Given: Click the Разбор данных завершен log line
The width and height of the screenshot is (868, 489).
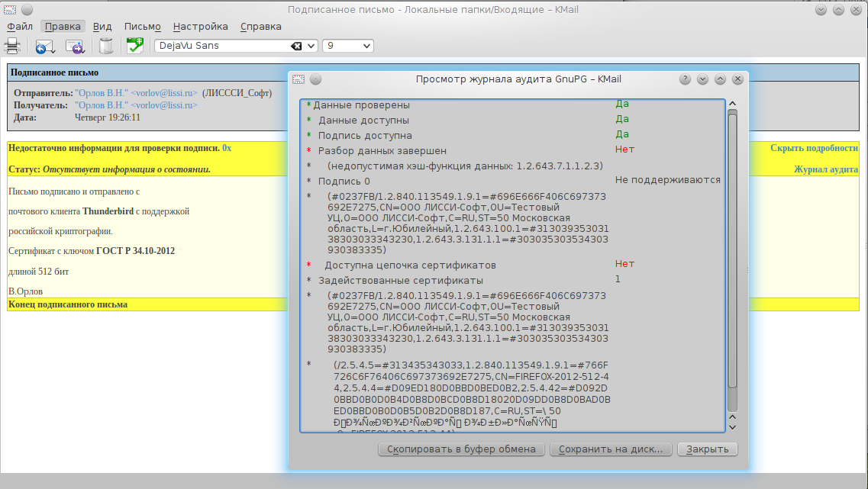Looking at the screenshot, I should 382,151.
